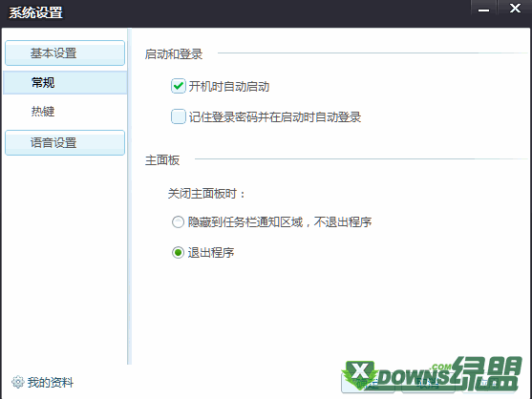The image size is (532, 399).
Task: Enable 记住登录密码并在启动时自动登录
Action: click(178, 116)
